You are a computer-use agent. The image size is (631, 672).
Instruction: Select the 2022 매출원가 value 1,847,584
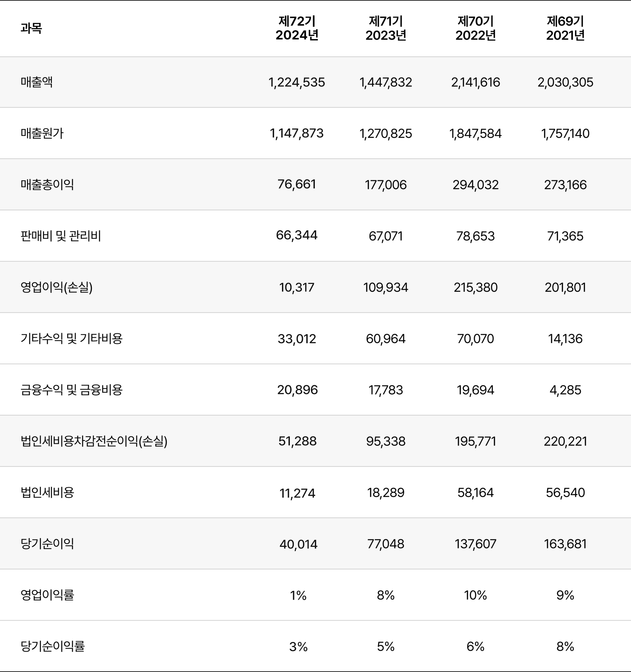[476, 133]
